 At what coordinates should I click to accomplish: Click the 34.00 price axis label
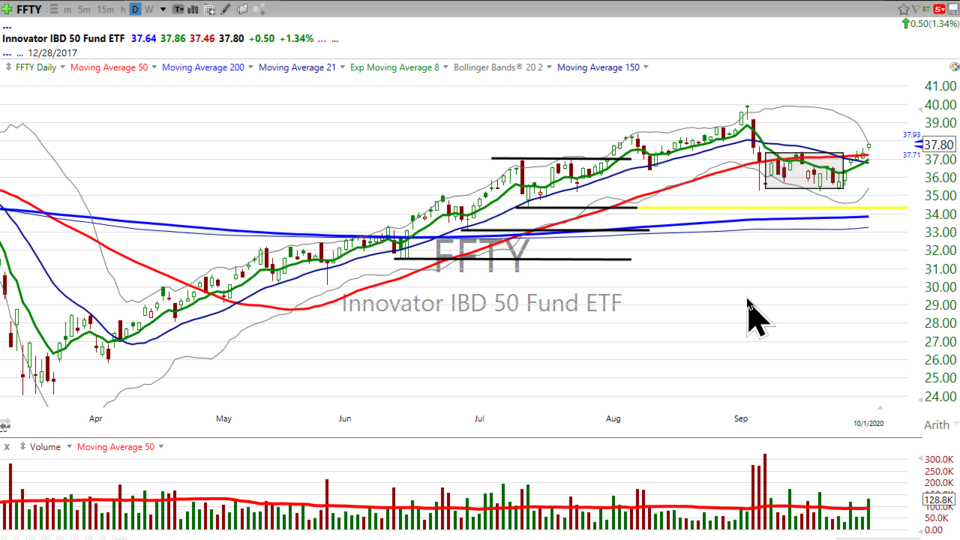(940, 214)
